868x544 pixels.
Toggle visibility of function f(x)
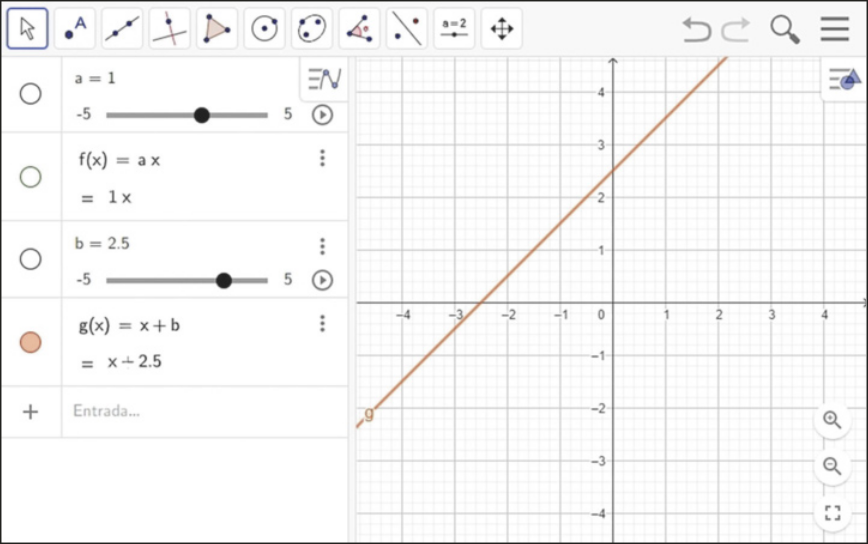tap(30, 177)
